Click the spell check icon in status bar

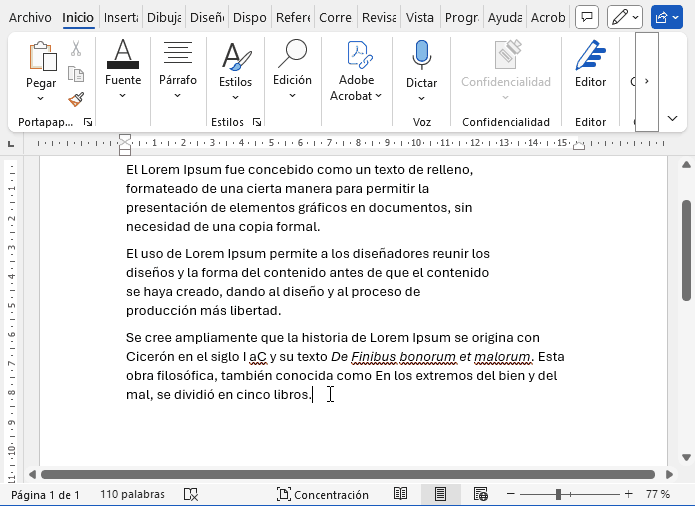point(191,494)
